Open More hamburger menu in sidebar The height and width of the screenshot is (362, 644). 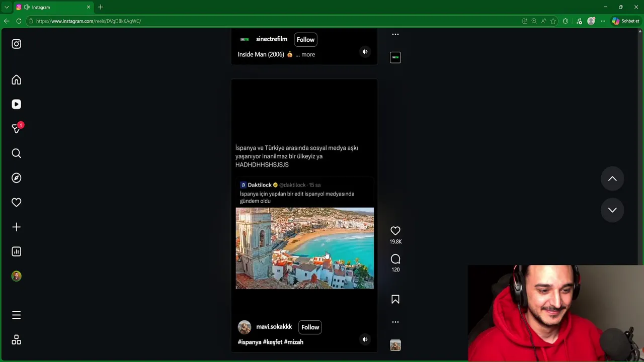(16, 315)
